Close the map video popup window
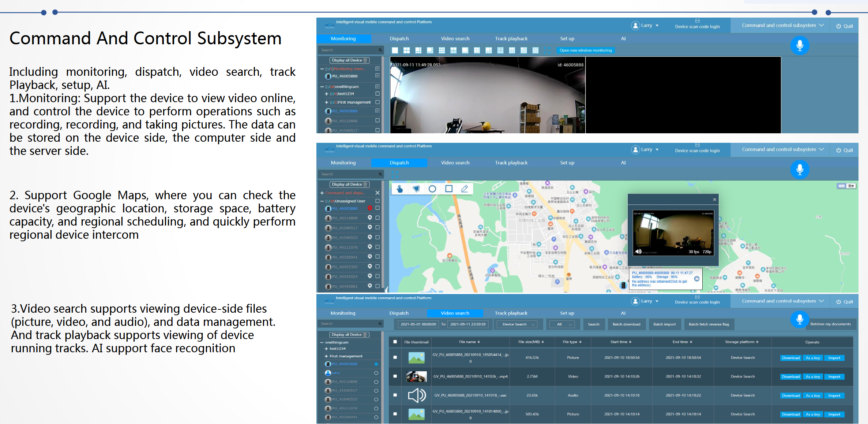Viewport: 868px width, 424px height. (714, 200)
